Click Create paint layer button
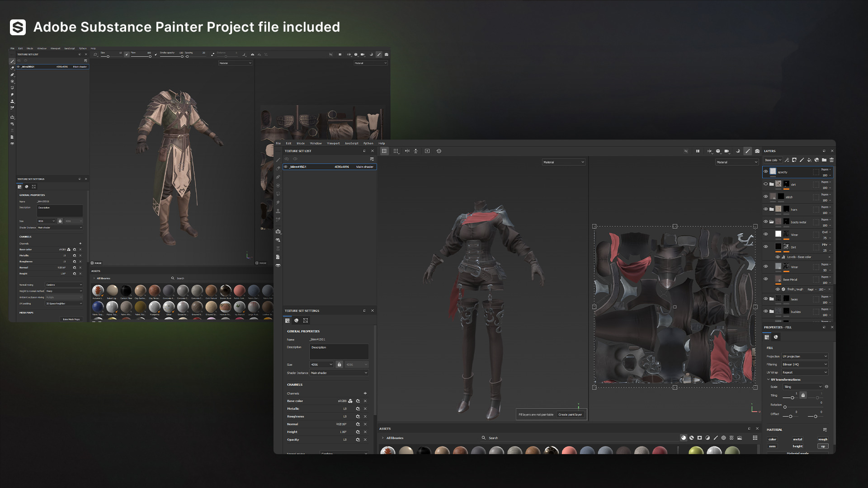 570,414
